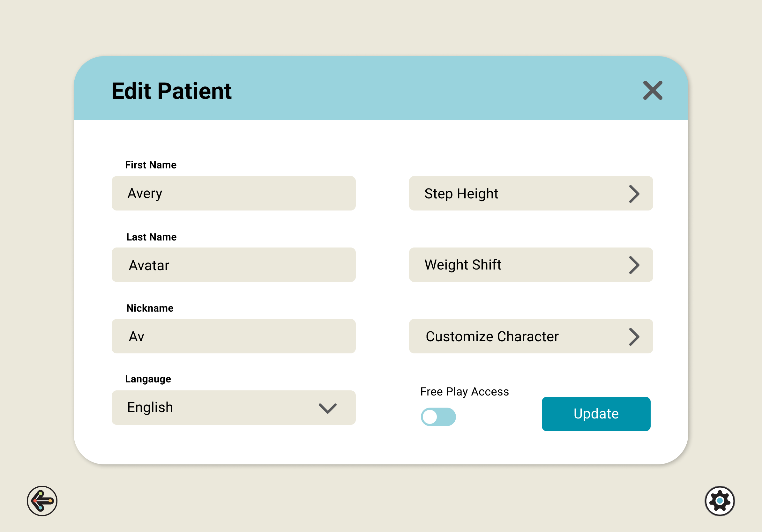Close the Edit Patient dialog
Screen dimensions: 762x532
[x=653, y=91]
